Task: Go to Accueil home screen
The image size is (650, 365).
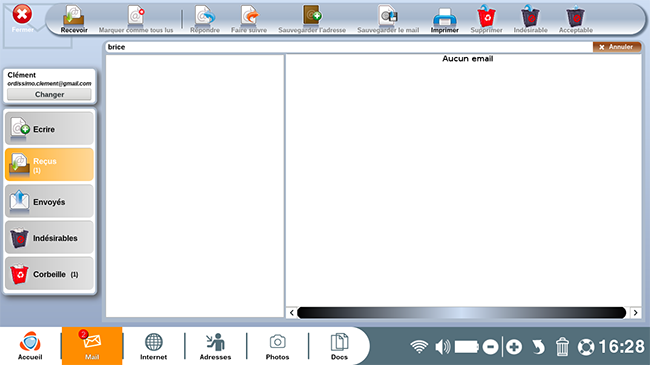Action: [30, 346]
